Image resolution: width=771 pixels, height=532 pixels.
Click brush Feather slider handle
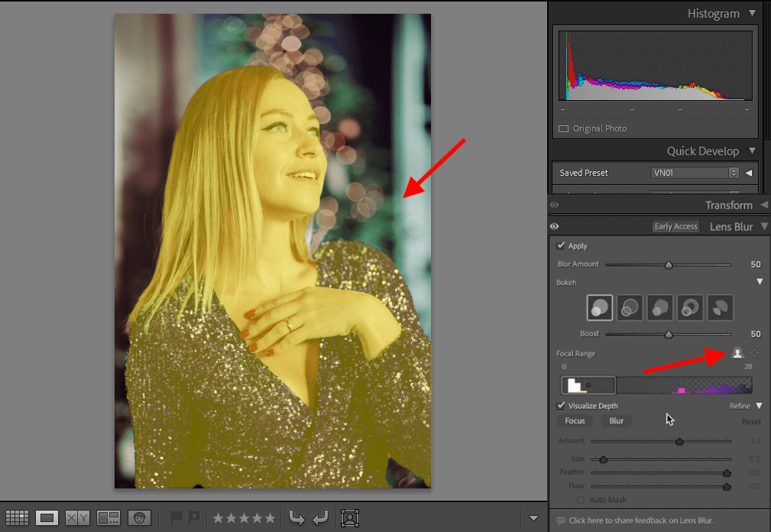727,473
